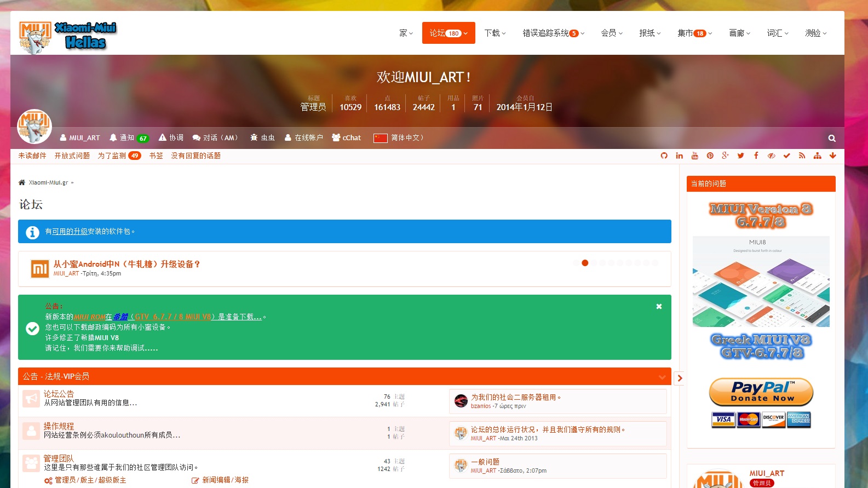Open the Google Plus icon link
Screen dimensions: 868x488
click(x=726, y=156)
